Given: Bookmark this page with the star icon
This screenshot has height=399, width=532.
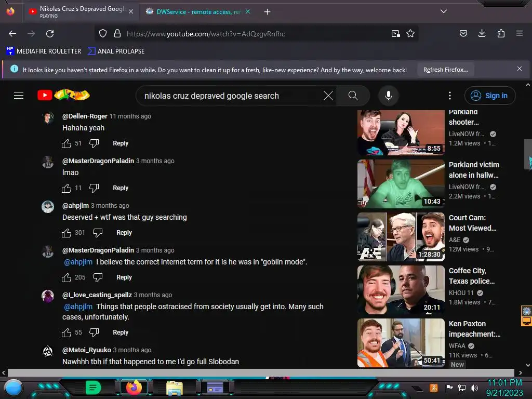Looking at the screenshot, I should click(410, 33).
